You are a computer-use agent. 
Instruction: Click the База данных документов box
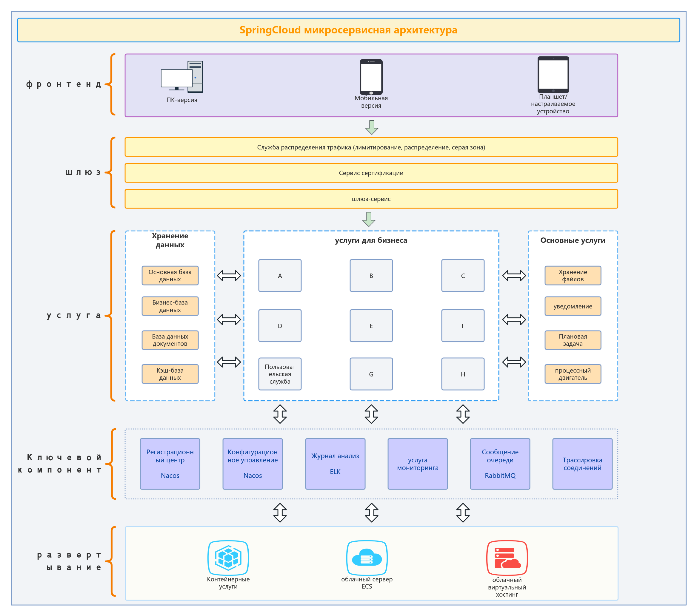click(170, 340)
